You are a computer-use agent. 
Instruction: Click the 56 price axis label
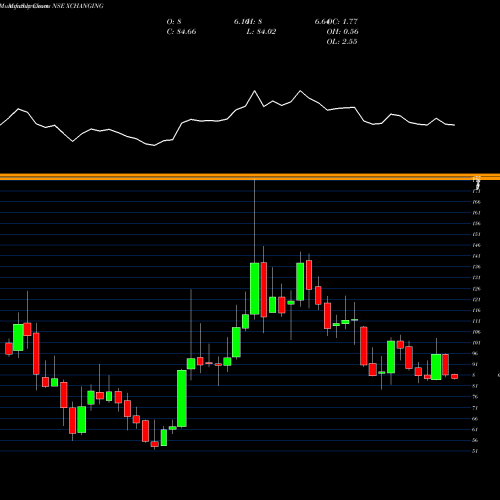click(x=476, y=440)
